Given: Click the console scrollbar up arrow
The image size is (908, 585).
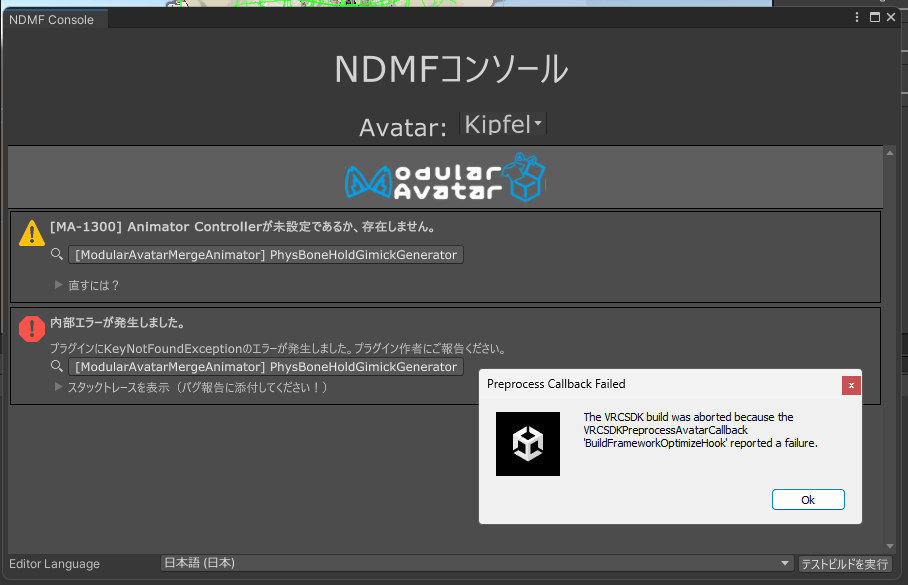Looking at the screenshot, I should 890,153.
